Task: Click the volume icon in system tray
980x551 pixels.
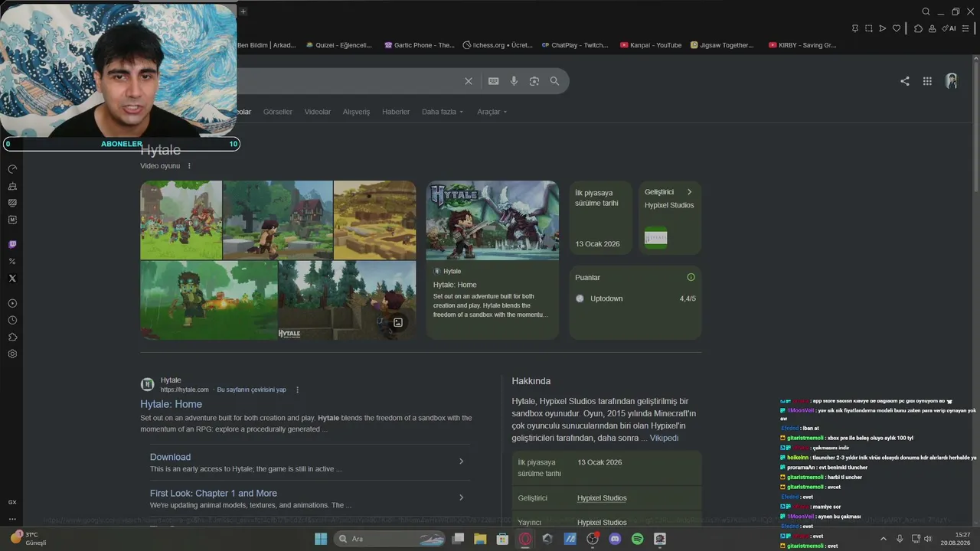Action: click(x=928, y=539)
